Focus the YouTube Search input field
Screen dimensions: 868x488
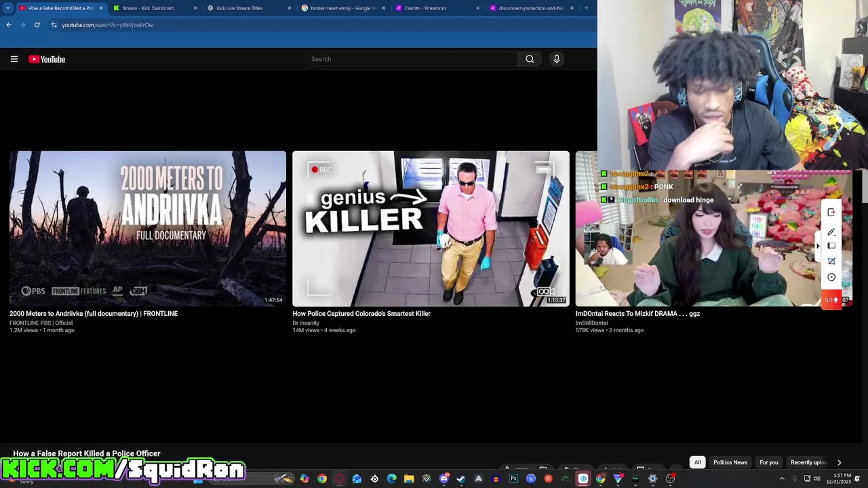[412, 59]
